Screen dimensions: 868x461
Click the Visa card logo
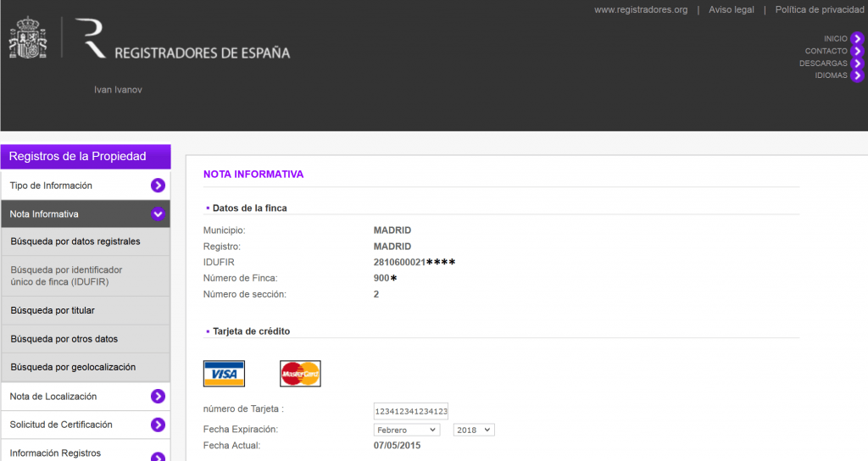coord(224,374)
